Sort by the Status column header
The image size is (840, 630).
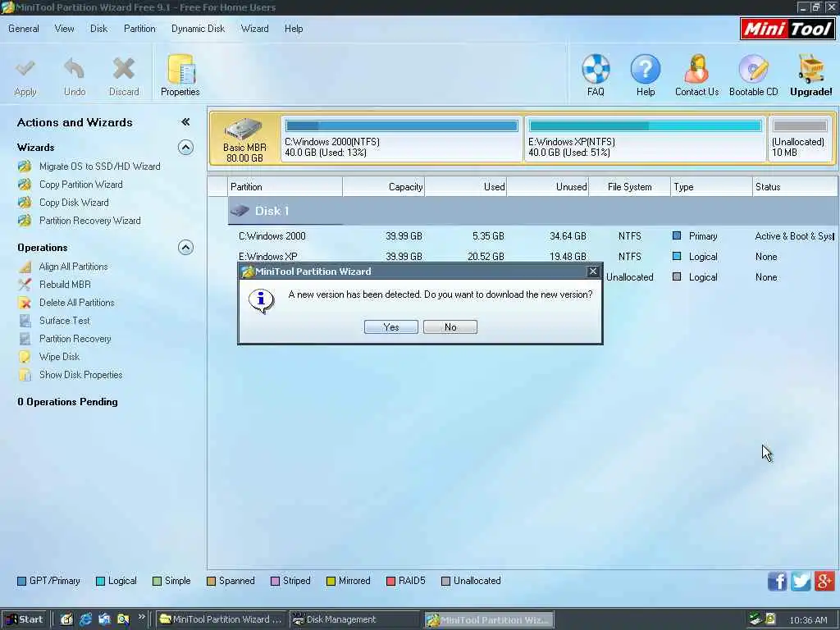(x=795, y=187)
